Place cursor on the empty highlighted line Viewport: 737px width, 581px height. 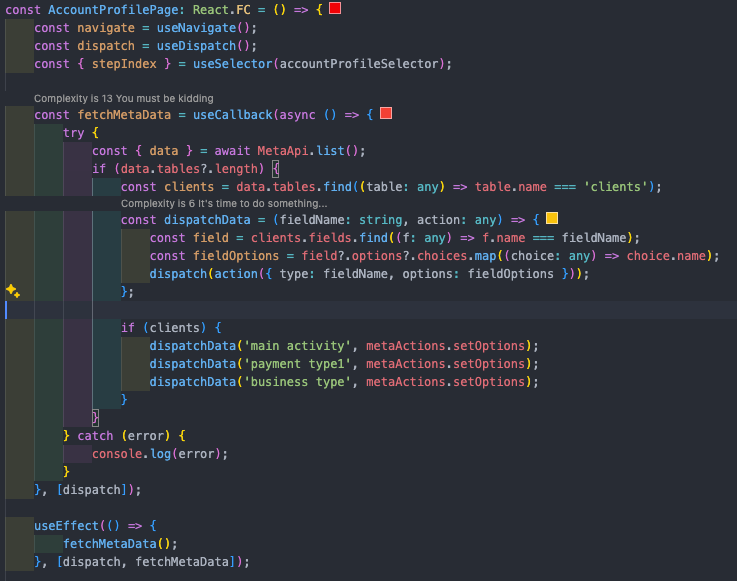(x=371, y=310)
